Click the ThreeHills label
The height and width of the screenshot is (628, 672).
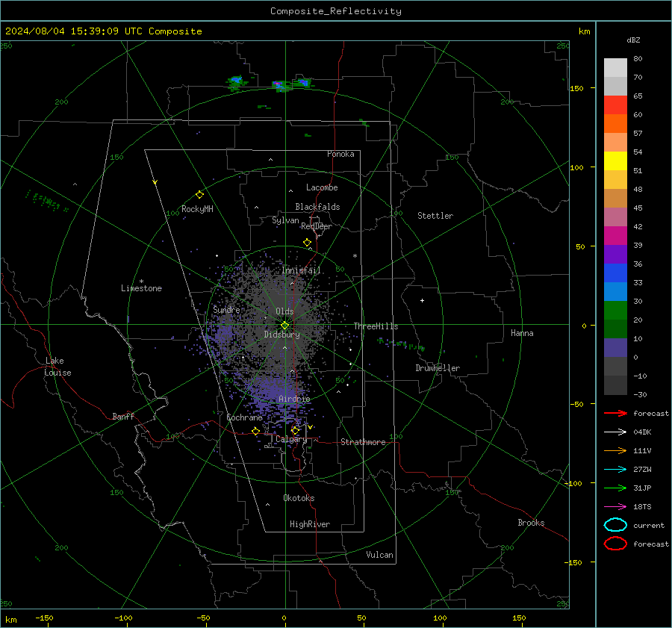pyautogui.click(x=376, y=326)
